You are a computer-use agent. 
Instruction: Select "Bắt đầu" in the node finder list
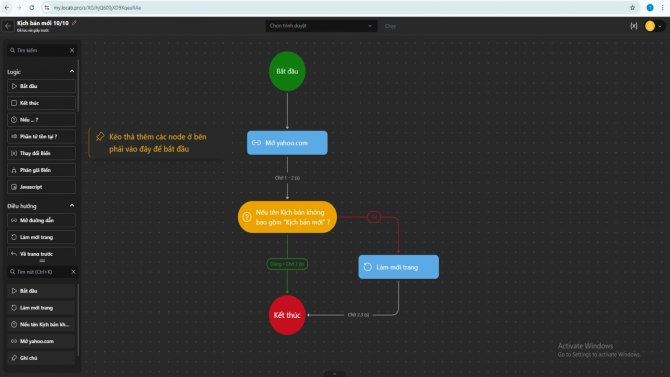tap(41, 291)
